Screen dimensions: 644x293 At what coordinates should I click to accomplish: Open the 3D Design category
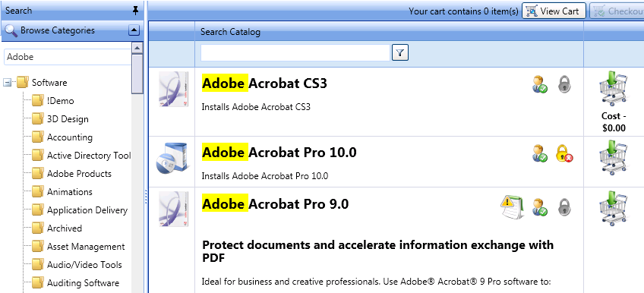coord(68,119)
